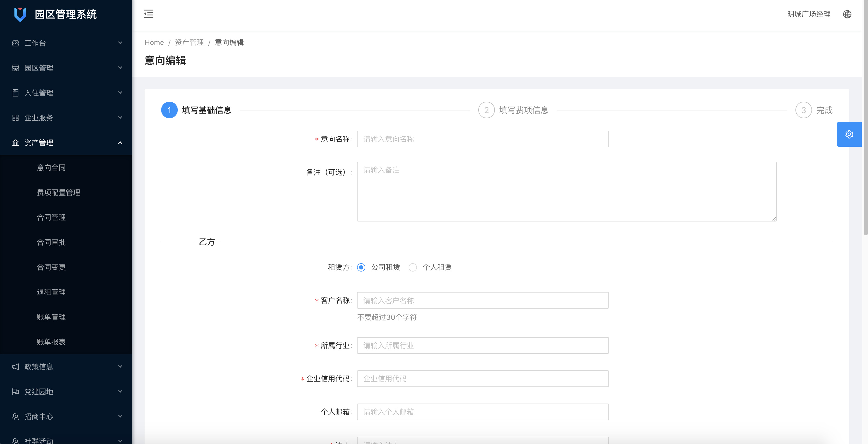Focus the 所属行业 input field

click(x=482, y=345)
